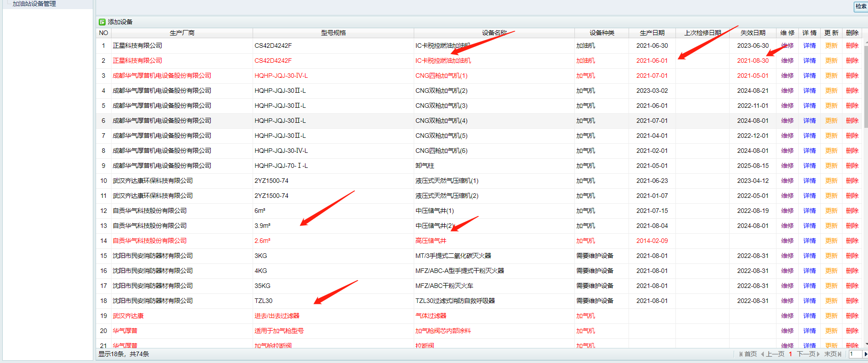This screenshot has width=868, height=363.
Task: Go to next page via 下一页
Action: tap(808, 354)
